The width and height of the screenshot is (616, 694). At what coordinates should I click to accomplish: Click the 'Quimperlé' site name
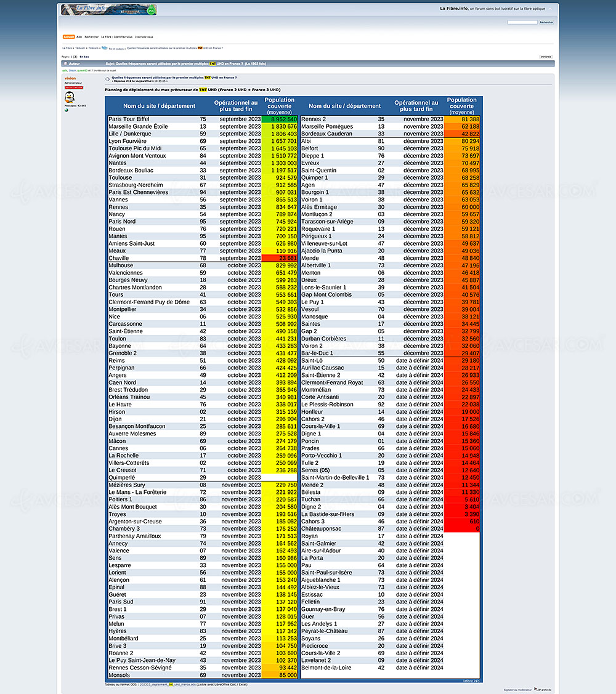coord(122,478)
